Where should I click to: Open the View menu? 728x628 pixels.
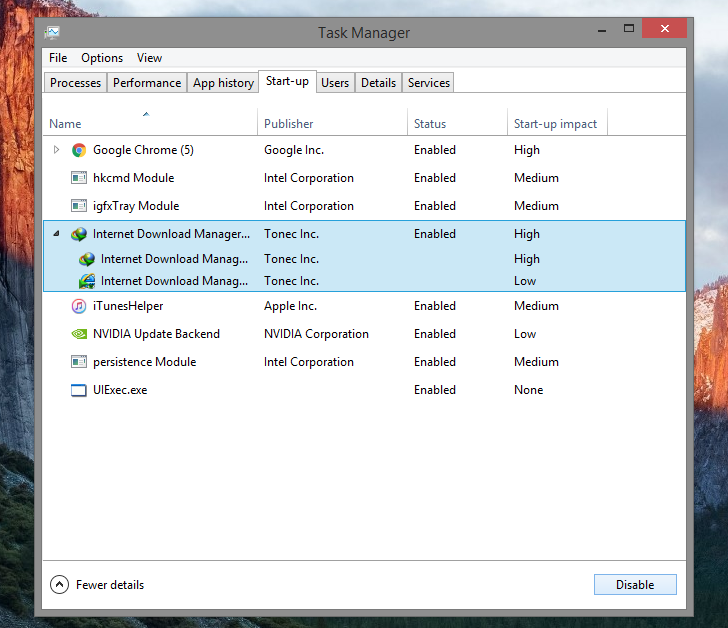click(x=149, y=58)
